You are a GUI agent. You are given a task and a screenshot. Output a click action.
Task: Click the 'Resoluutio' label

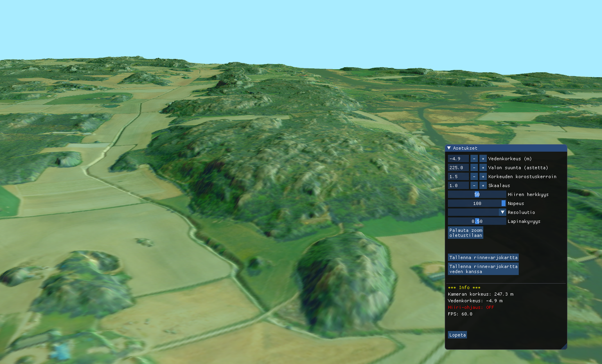(522, 213)
